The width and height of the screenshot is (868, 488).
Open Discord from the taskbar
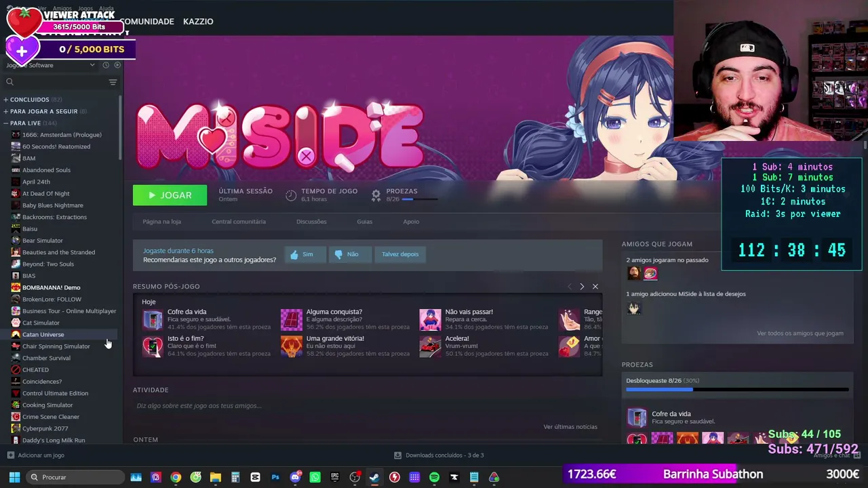click(295, 477)
